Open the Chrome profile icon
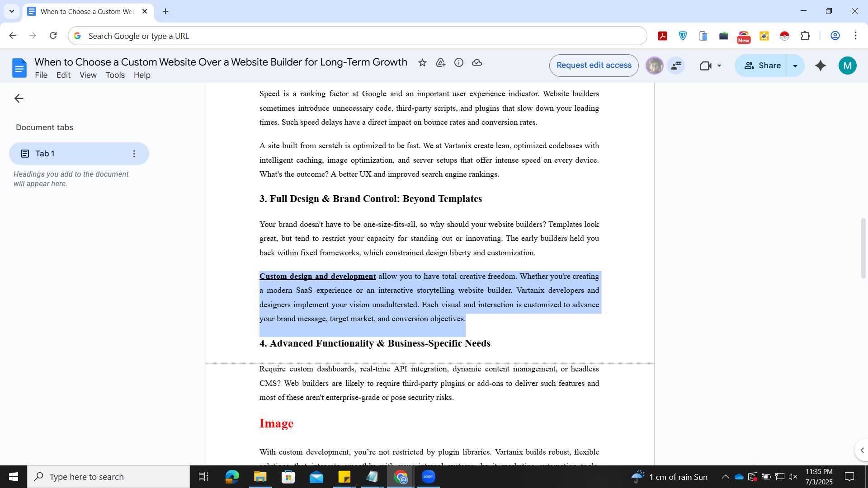 pos(835,36)
